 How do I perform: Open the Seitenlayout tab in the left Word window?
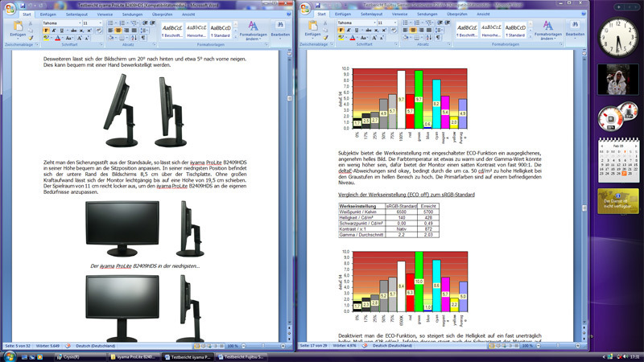[x=76, y=14]
